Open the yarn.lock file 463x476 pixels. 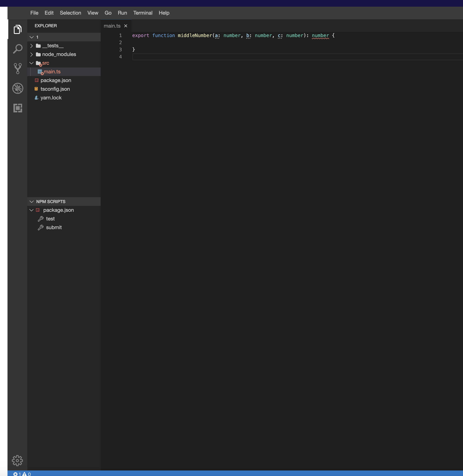(x=51, y=97)
